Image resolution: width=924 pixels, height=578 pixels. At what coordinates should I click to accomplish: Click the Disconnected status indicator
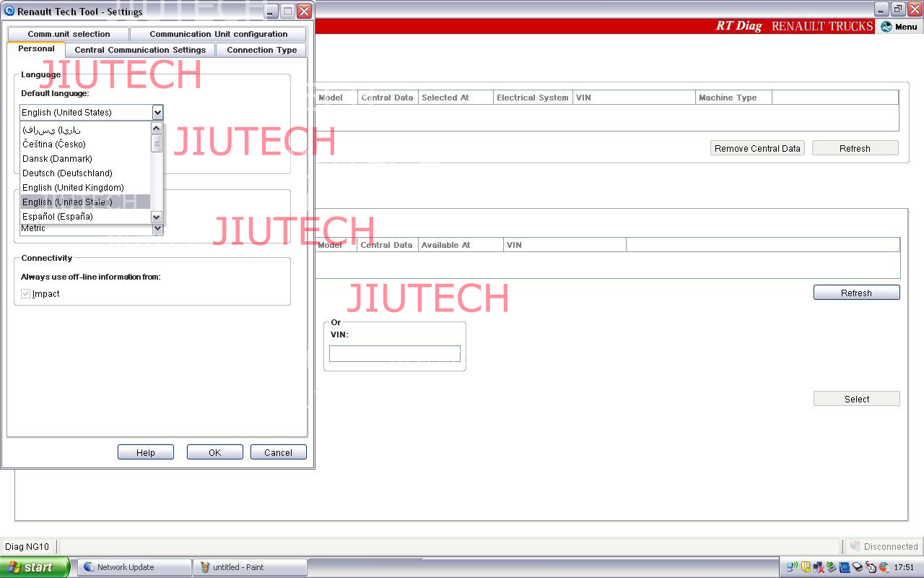tap(884, 546)
